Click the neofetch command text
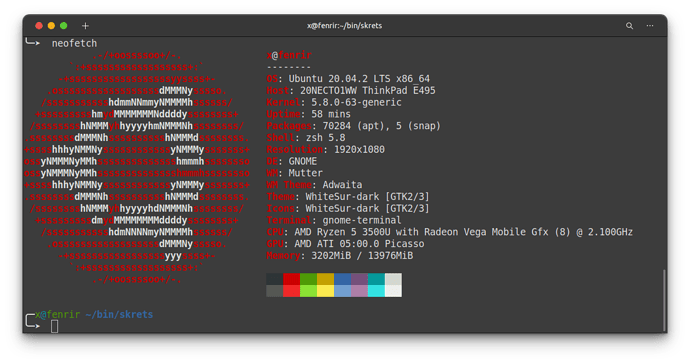The height and width of the screenshot is (364, 690). coord(74,43)
